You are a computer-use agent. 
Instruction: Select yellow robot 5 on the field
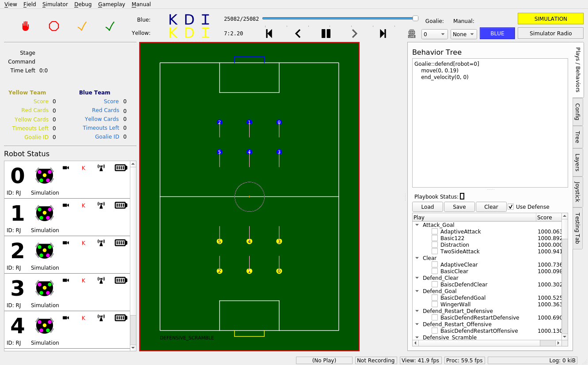[220, 241]
